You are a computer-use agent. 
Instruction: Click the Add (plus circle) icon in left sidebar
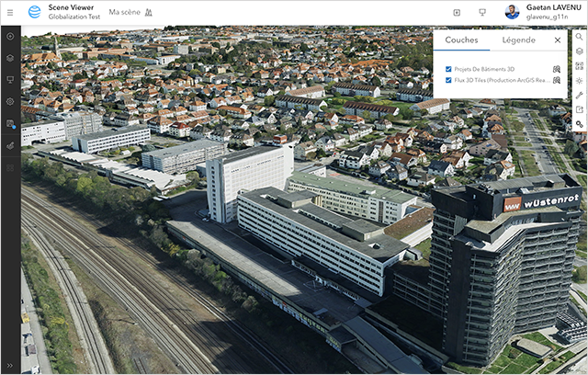[x=10, y=37]
